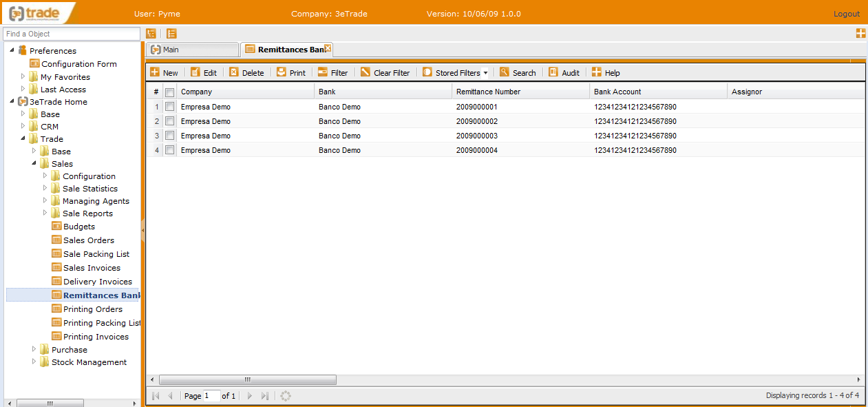Open the Print function from the toolbar
This screenshot has width=868, height=407.
290,72
